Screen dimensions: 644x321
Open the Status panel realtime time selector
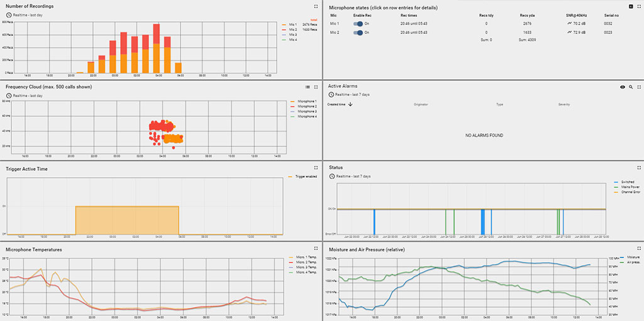(352, 176)
